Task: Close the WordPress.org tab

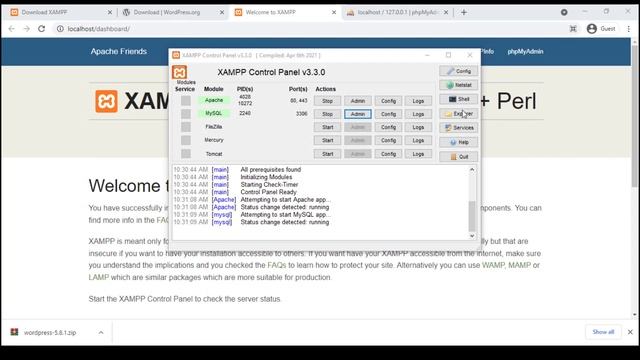Action: click(222, 12)
